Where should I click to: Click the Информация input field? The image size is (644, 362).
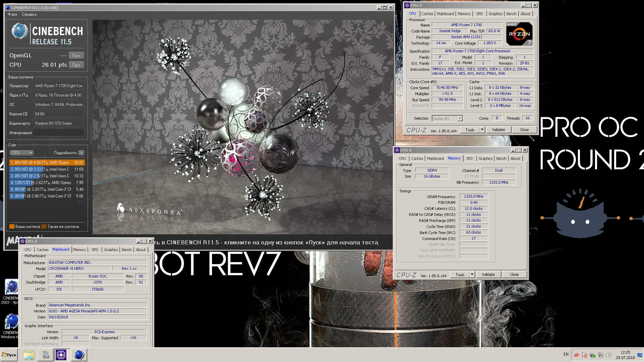click(59, 133)
